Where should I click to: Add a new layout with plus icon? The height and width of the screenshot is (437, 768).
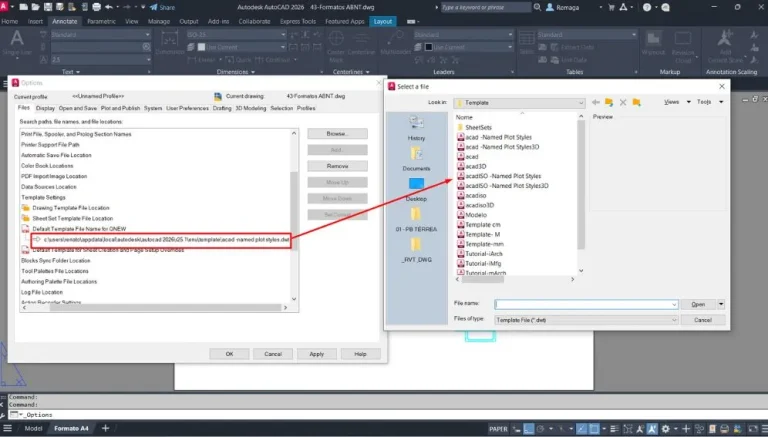(105, 428)
